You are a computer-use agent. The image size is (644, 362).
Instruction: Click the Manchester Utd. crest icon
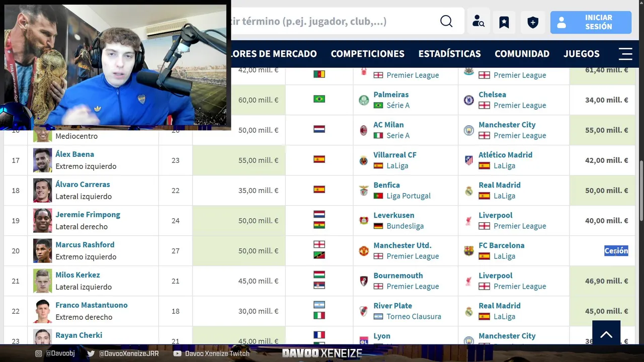tap(363, 251)
